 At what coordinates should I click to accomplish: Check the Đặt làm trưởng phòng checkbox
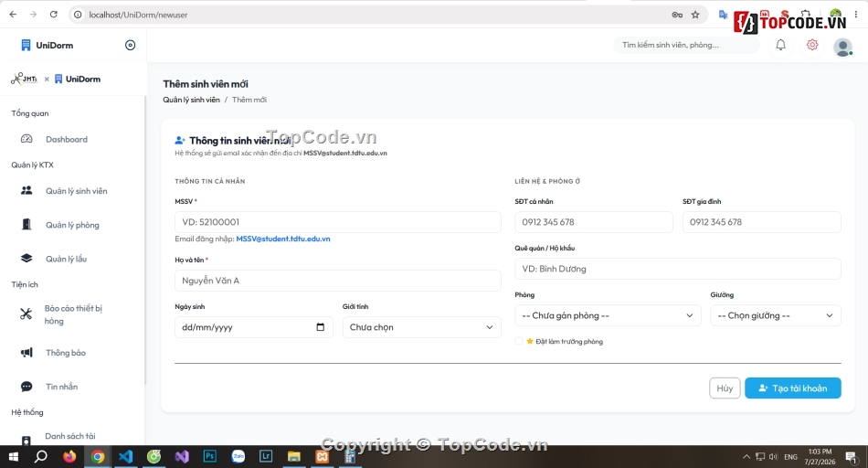[519, 341]
